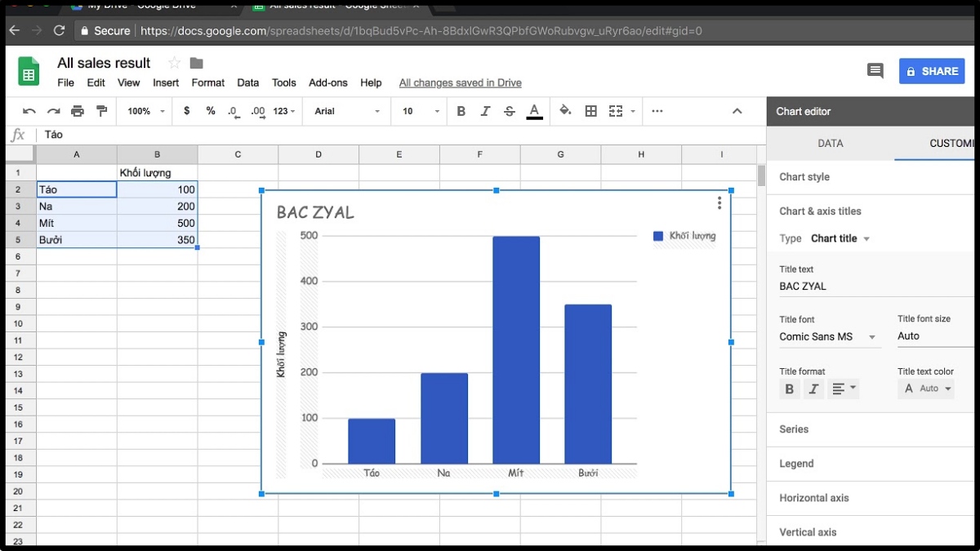This screenshot has height=551, width=980.
Task: Open the Arial font dropdown
Action: pos(348,111)
